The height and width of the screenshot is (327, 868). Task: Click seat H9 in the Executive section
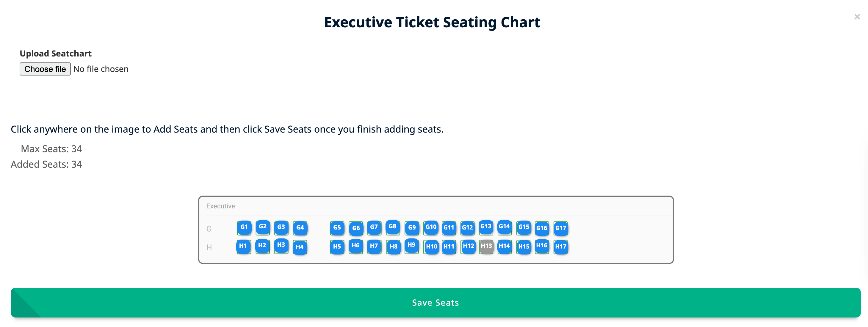[411, 246]
